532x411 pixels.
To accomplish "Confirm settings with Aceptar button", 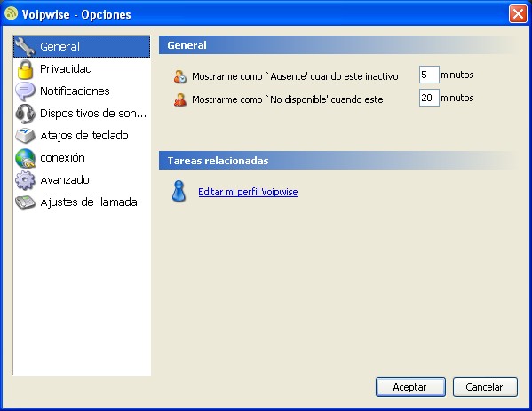I will (410, 387).
